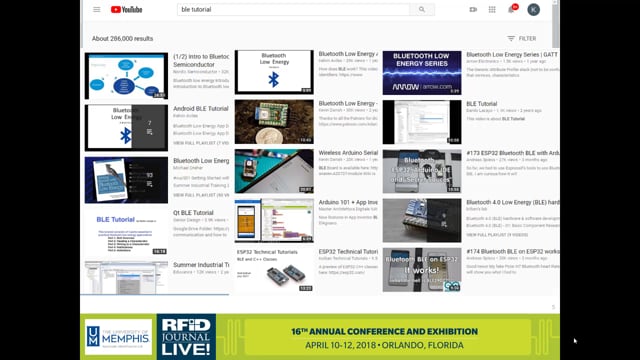This screenshot has height=360, width=640.
Task: Open the Arrow Bluetooth Low Energy Series thumbnail
Action: pyautogui.click(x=422, y=73)
